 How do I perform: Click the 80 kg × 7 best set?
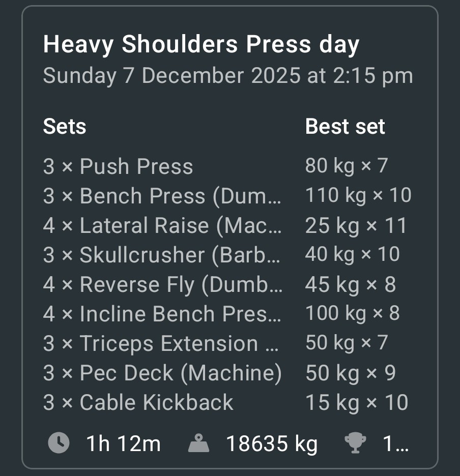pos(347,166)
